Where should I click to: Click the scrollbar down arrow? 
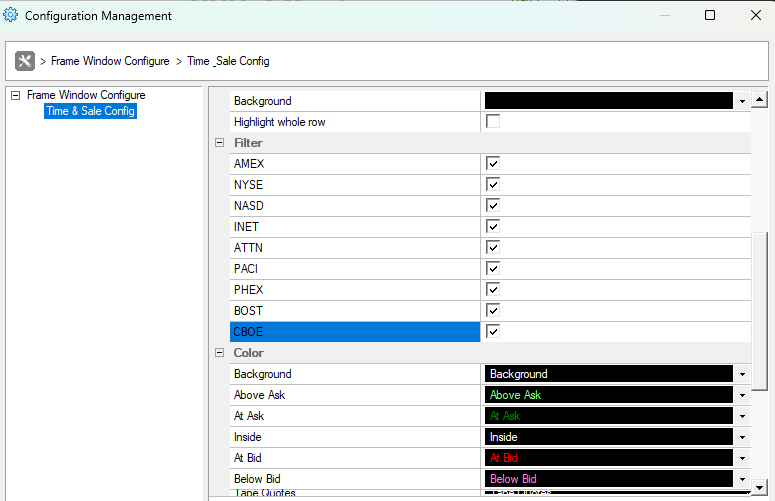click(x=759, y=487)
